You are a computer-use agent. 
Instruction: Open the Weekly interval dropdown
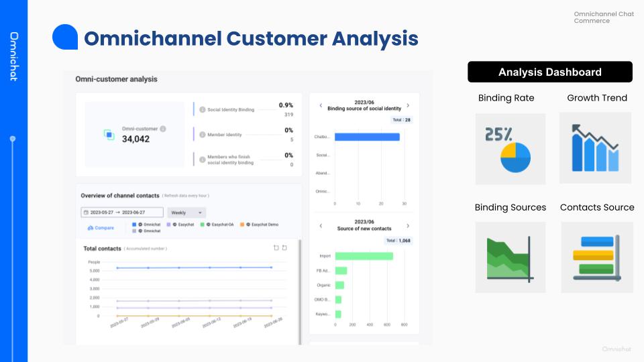[186, 213]
